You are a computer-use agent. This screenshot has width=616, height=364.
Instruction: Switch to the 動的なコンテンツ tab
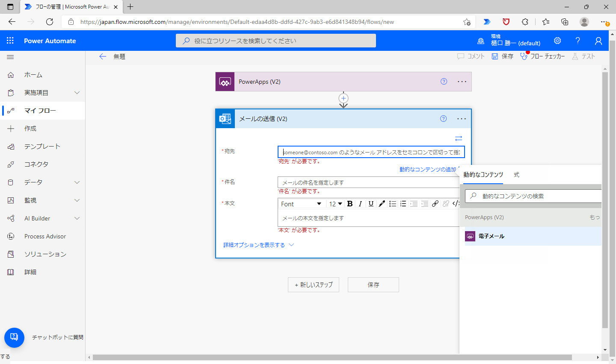pyautogui.click(x=483, y=175)
